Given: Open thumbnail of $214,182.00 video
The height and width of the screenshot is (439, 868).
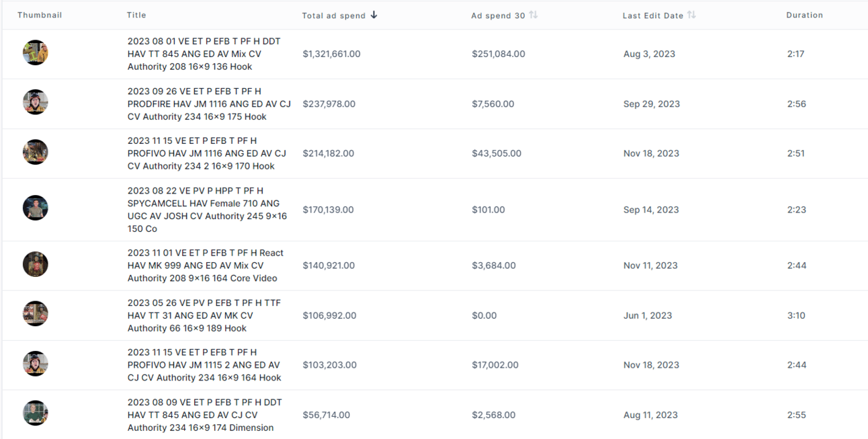Looking at the screenshot, I should 35,152.
